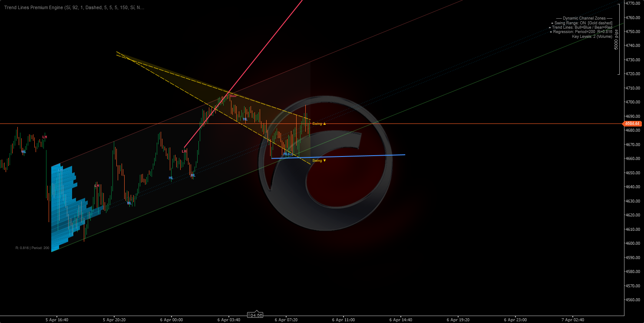Image resolution: width=644 pixels, height=323 pixels.
Task: Click the Key Levels: 2 (Volume) legend line
Action: click(591, 37)
